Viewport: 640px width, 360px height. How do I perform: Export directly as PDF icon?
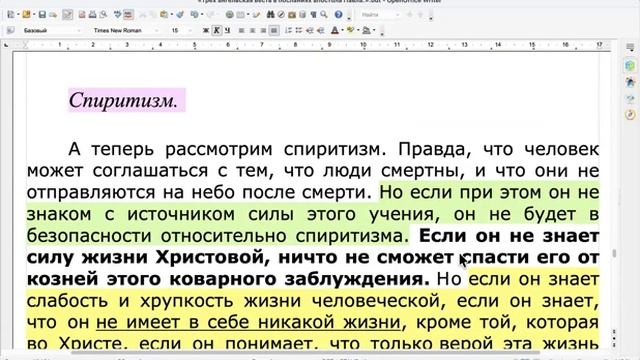(x=82, y=15)
